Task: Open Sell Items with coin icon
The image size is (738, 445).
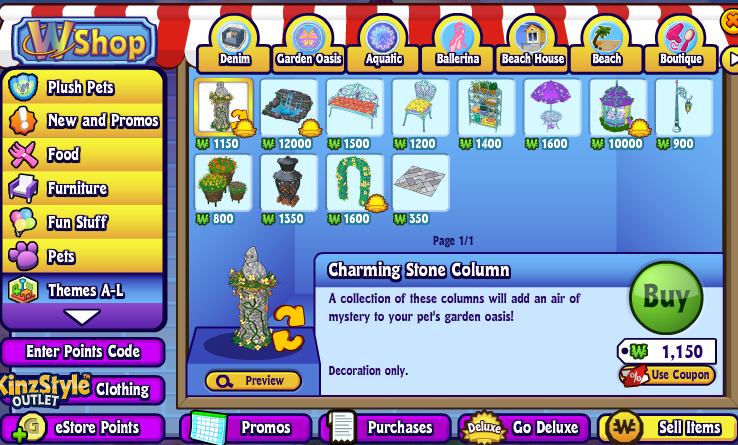Action: (x=667, y=428)
